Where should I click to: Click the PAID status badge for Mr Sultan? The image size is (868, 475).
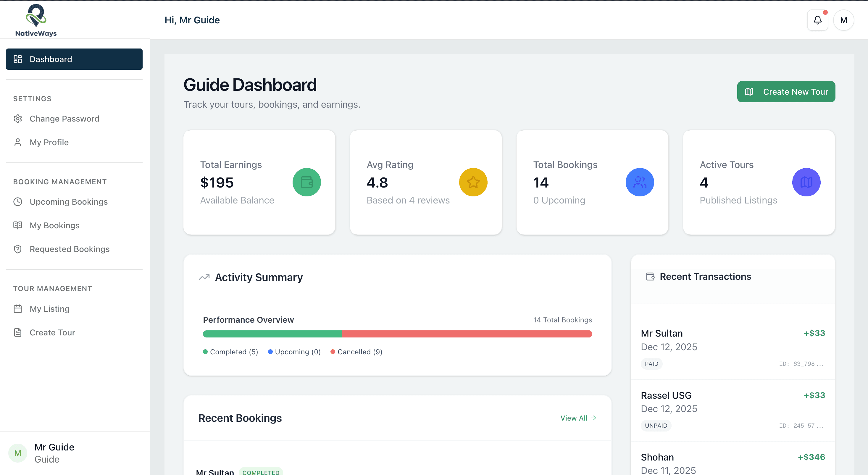tap(651, 364)
